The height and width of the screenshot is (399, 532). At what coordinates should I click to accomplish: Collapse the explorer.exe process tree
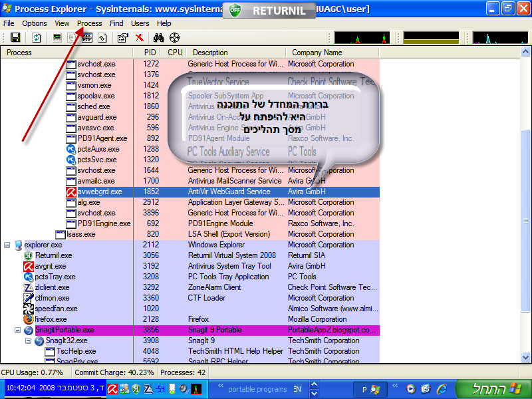(5, 245)
